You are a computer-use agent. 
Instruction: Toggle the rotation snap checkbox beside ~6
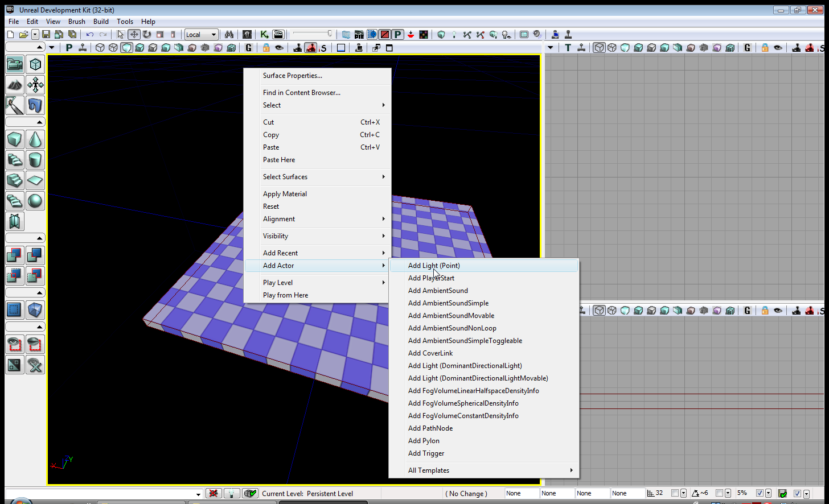[x=719, y=493]
